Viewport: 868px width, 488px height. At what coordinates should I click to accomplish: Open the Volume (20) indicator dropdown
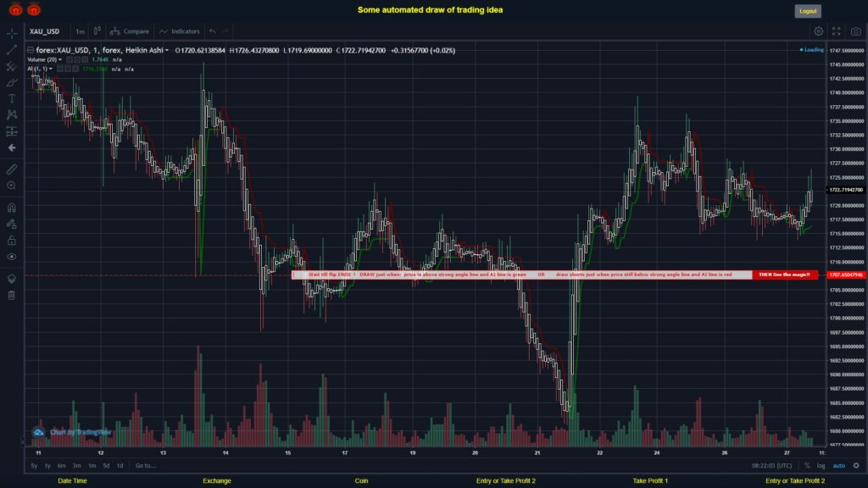click(x=60, y=60)
